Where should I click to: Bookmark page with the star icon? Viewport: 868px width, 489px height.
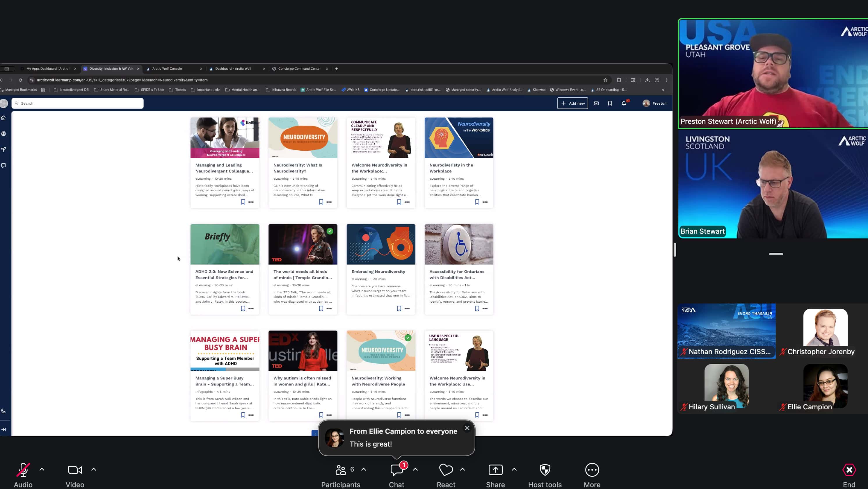click(x=606, y=80)
